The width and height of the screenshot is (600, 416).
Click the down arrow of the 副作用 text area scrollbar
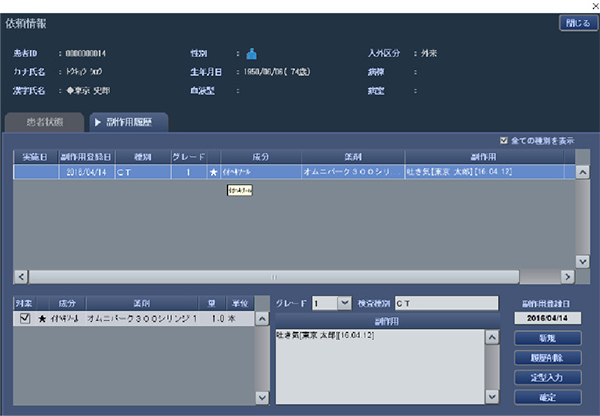pos(492,397)
